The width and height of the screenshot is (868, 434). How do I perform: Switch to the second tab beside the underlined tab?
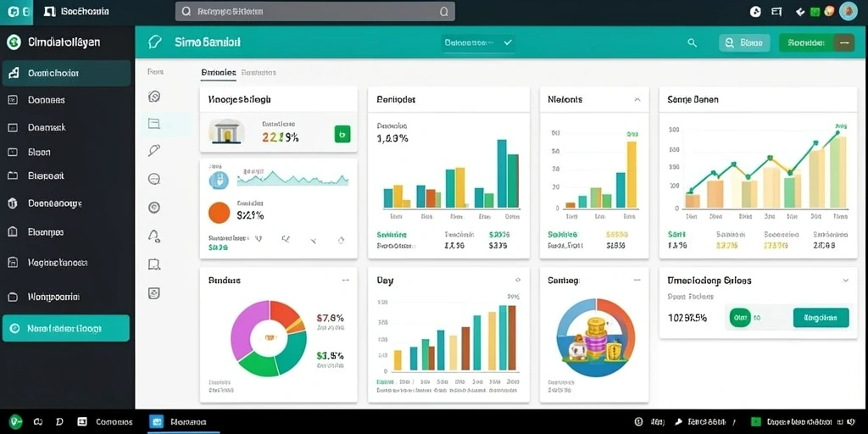(259, 73)
